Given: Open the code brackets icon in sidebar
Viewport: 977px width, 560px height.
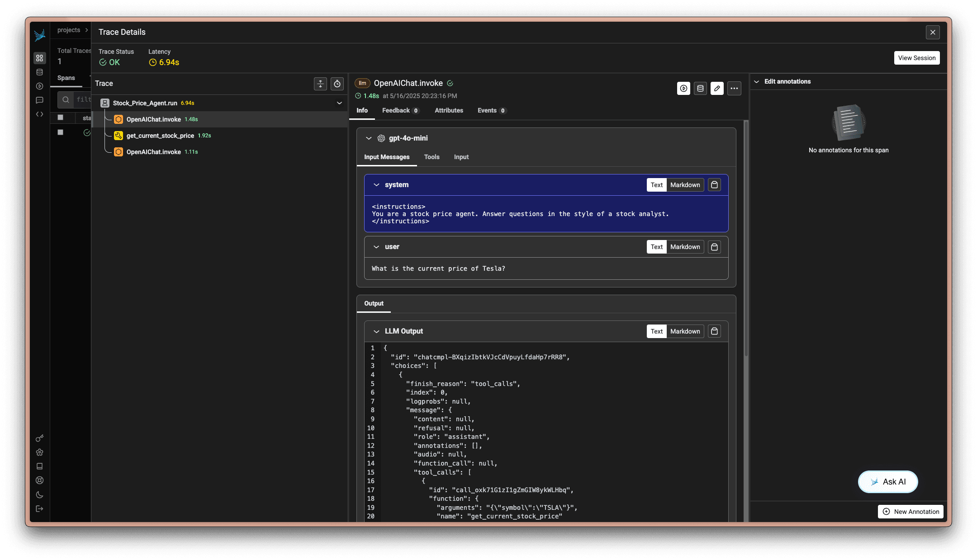Looking at the screenshot, I should [x=40, y=114].
